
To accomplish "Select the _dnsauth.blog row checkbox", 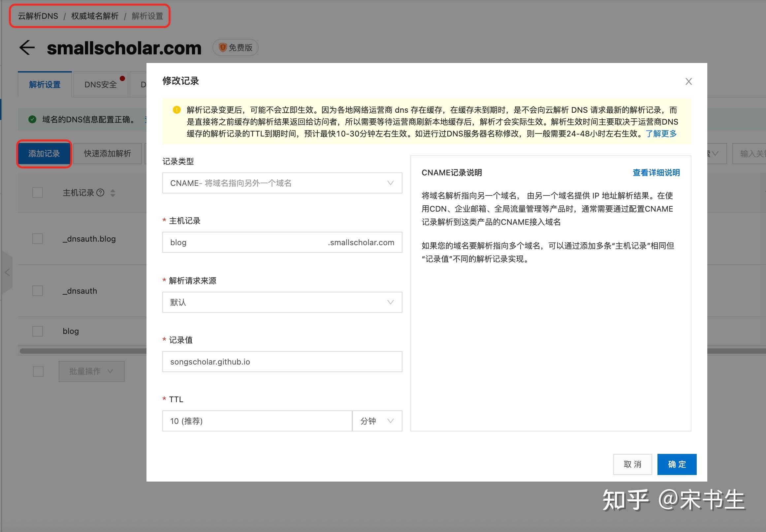I will pyautogui.click(x=37, y=239).
